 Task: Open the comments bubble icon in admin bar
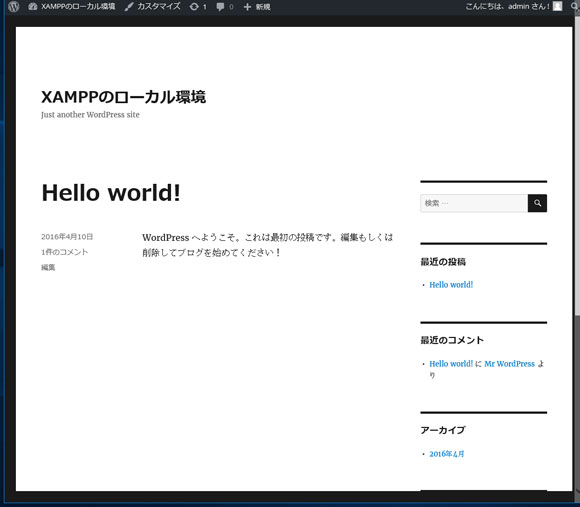[225, 7]
